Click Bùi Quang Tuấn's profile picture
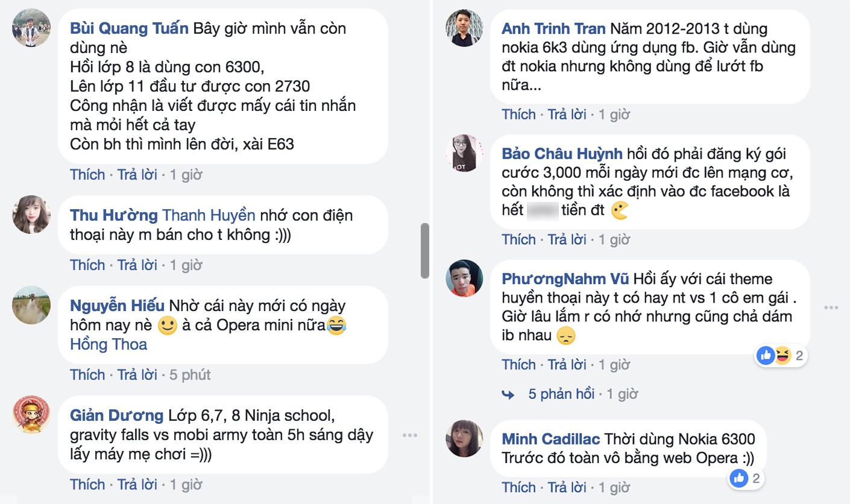 pyautogui.click(x=31, y=28)
